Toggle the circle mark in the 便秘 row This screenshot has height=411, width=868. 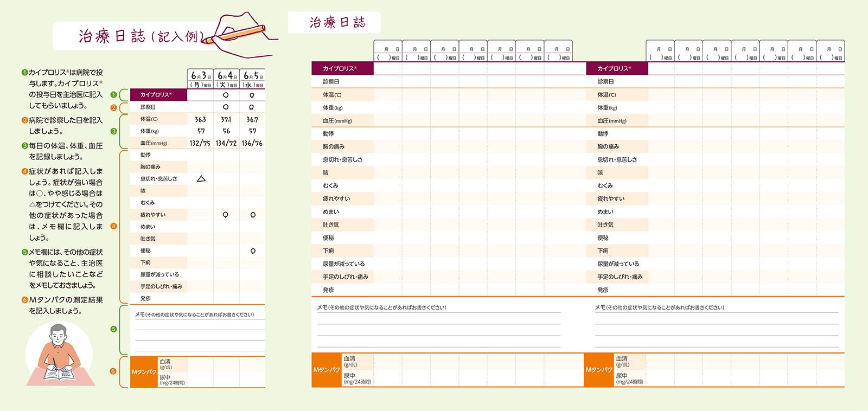253,251
